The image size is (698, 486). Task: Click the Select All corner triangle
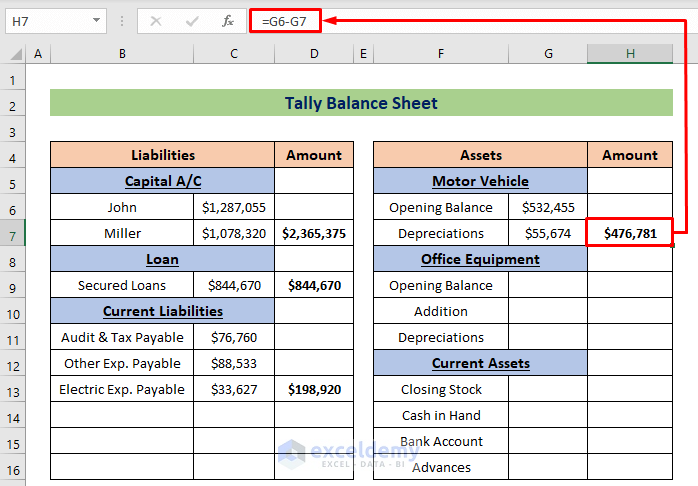coord(14,54)
